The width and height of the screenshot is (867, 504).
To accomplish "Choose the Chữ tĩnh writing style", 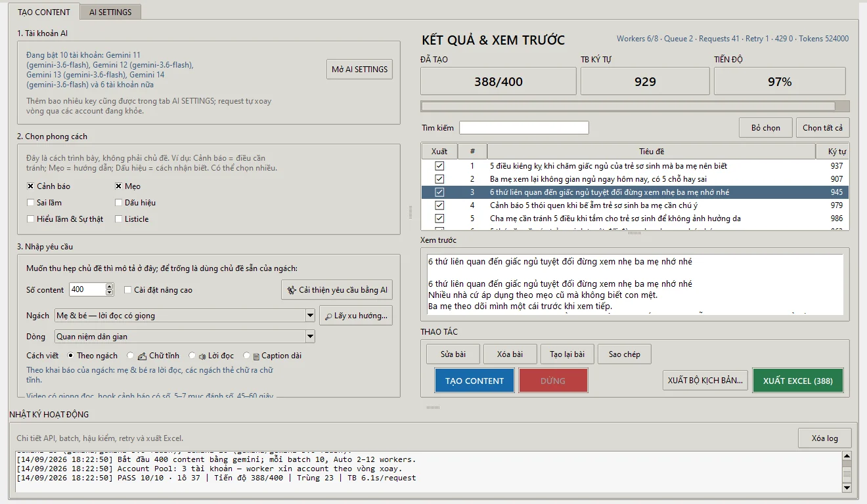I will [x=130, y=356].
